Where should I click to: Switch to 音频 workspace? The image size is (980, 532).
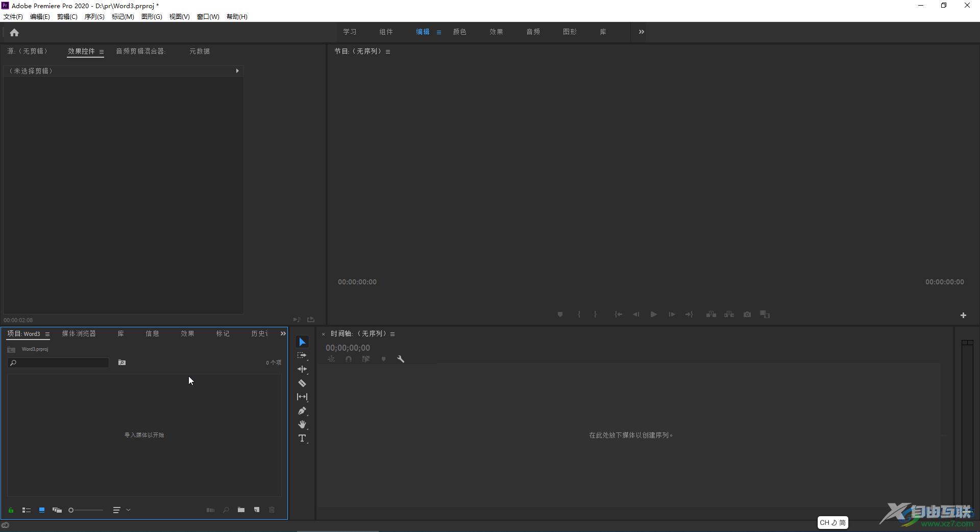(x=533, y=32)
